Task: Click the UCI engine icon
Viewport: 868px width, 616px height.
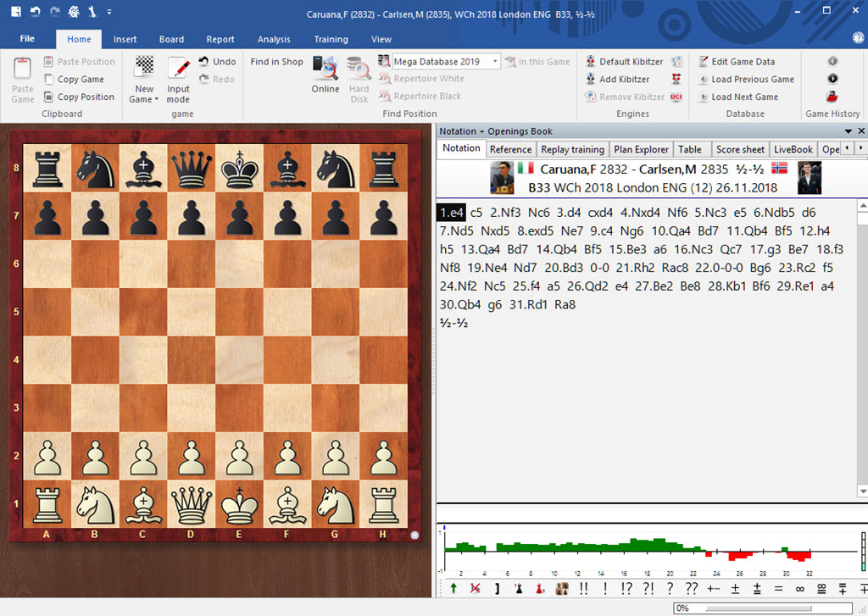Action: click(676, 97)
